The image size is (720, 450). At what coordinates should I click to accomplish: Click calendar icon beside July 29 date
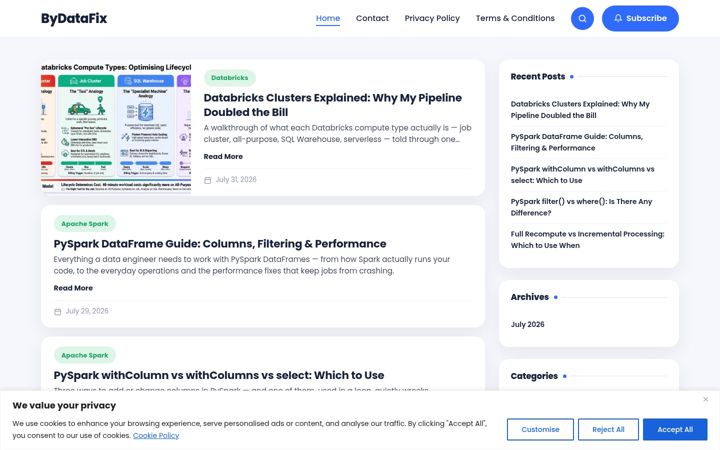click(x=57, y=312)
